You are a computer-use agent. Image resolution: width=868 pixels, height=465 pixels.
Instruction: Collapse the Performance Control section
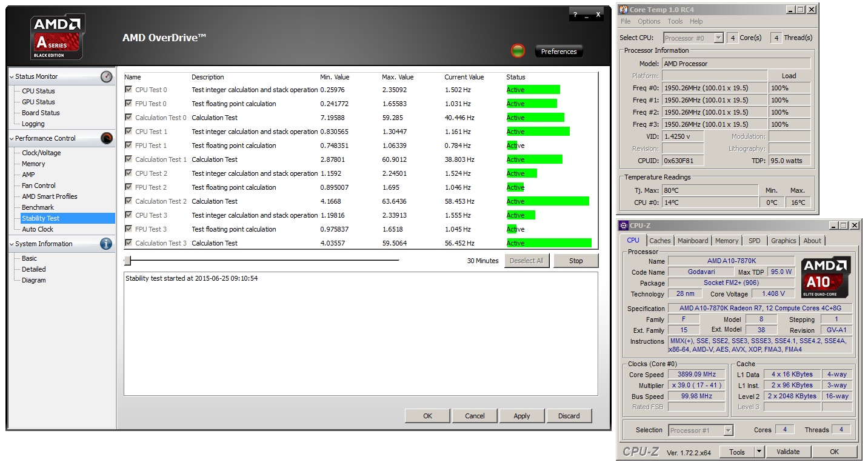(12, 138)
